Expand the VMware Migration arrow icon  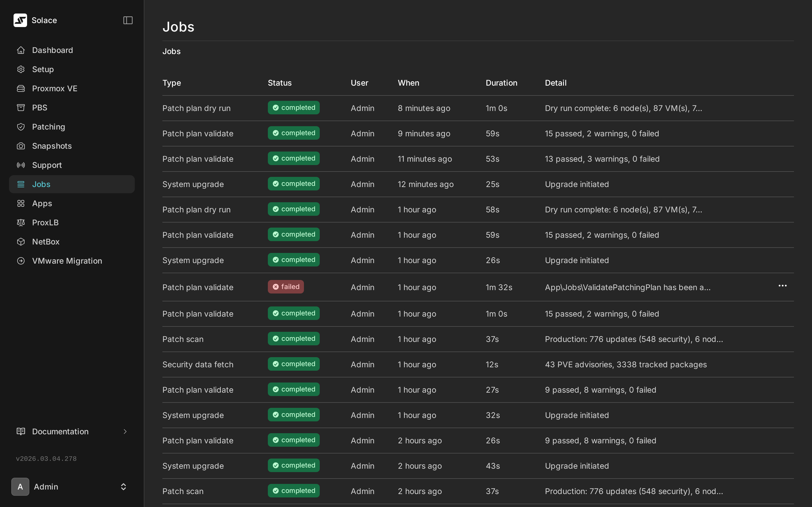click(x=21, y=261)
